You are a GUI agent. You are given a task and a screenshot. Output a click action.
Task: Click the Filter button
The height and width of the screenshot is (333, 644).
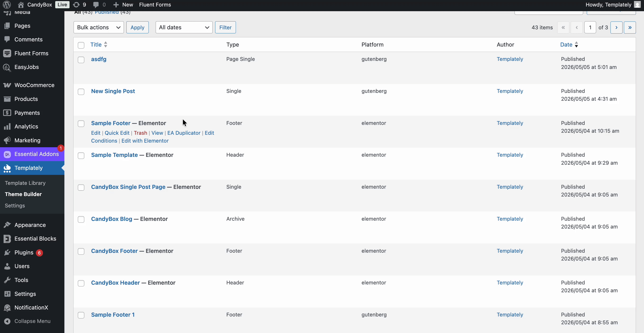coord(225,27)
